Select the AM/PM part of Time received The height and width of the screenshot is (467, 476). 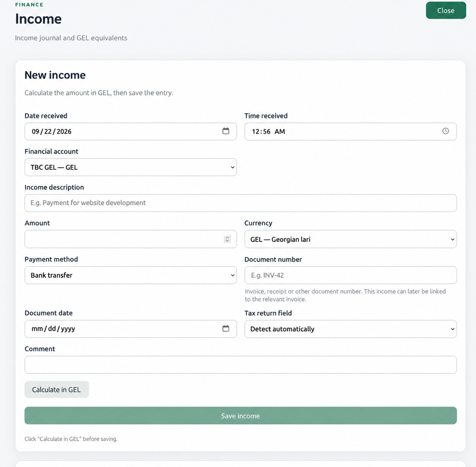tap(280, 131)
